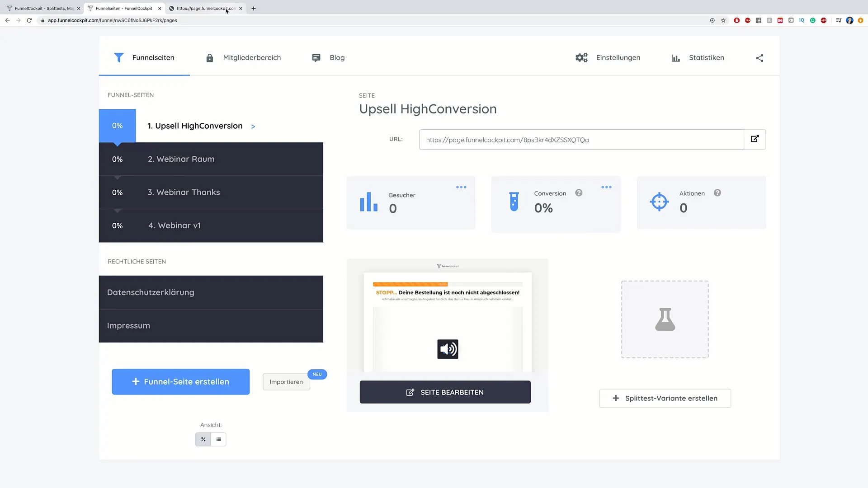
Task: Open the Blog tab
Action: [328, 57]
